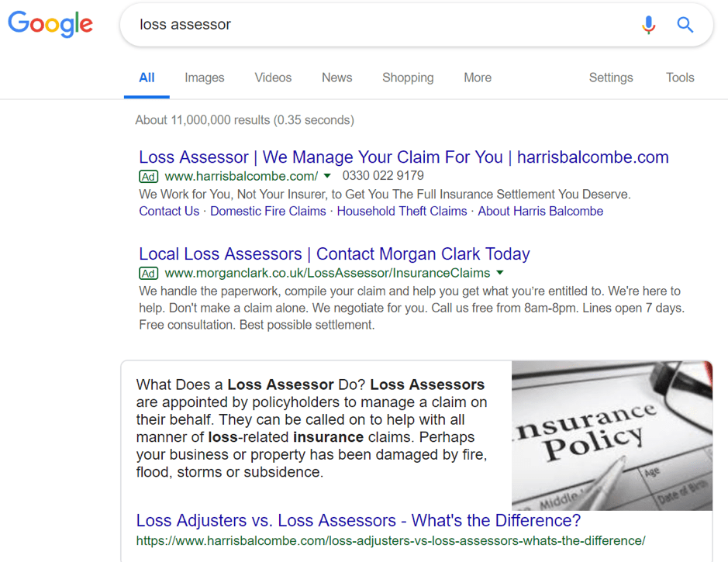Viewport: 728px width, 562px height.
Task: Open 'Local Loss Assessors | Contact Morgan Clark' ad
Action: point(334,254)
